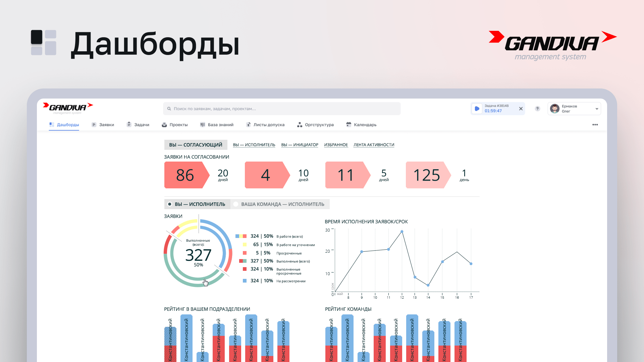The height and width of the screenshot is (362, 644).
Task: Click the search magnifier icon
Action: tap(169, 109)
